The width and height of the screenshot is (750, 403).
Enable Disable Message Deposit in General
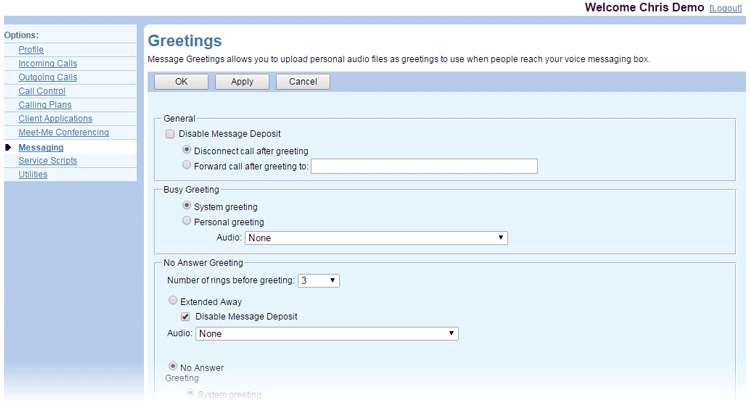click(171, 134)
